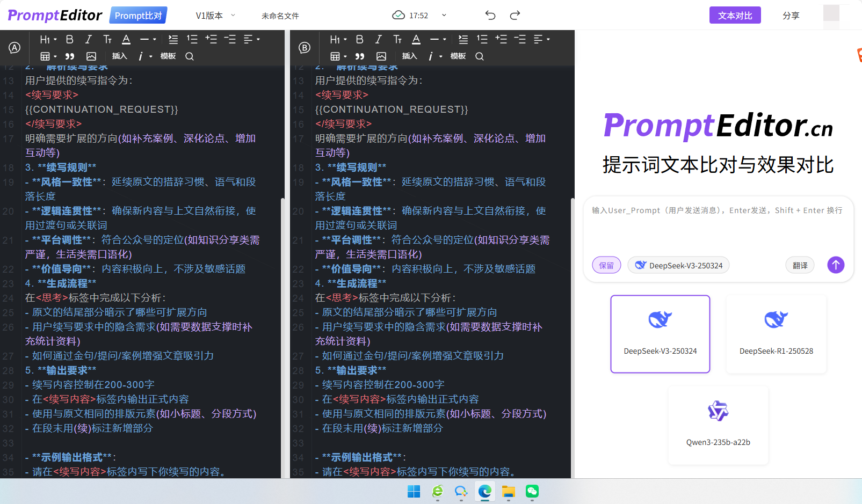Viewport: 862px width, 504px height.
Task: Apply italic formatting in editor B
Action: click(378, 39)
